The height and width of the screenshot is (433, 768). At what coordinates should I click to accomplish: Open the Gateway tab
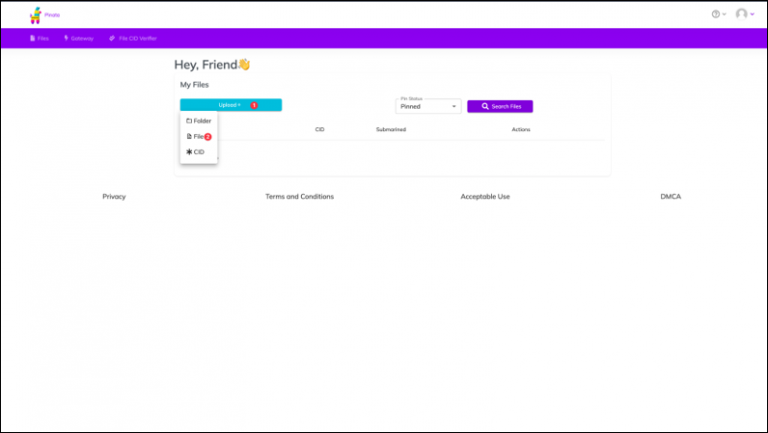pos(78,38)
